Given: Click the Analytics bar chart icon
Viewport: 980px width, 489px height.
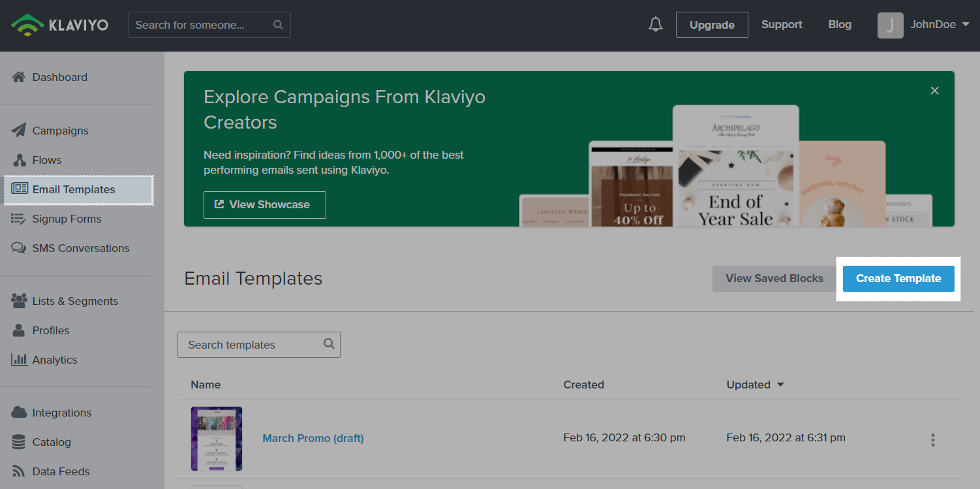Looking at the screenshot, I should [x=19, y=360].
